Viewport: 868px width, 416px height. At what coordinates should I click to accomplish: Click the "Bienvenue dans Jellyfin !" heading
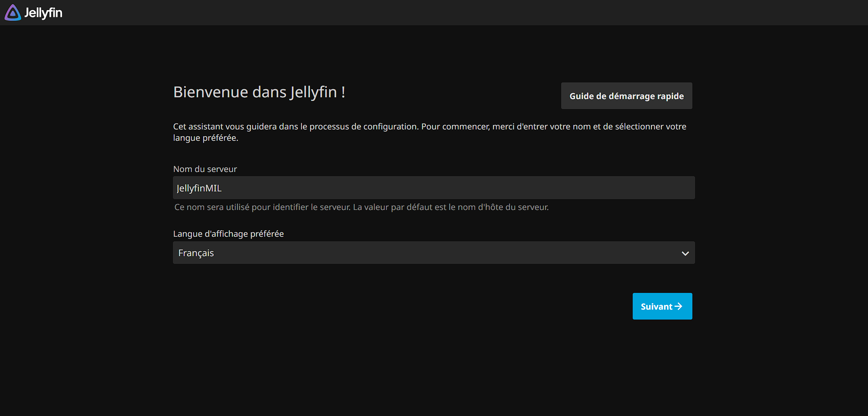pos(259,92)
